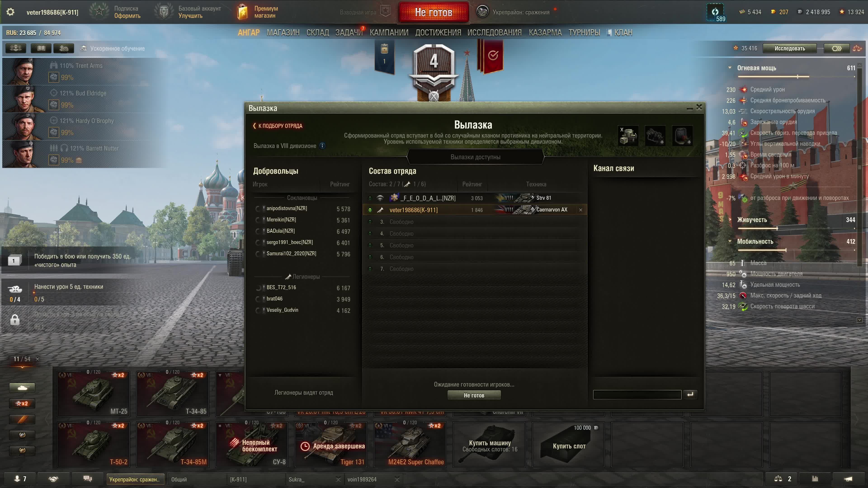The height and width of the screenshot is (488, 868).
Task: Open the КАЗАРМА menu tab
Action: click(545, 33)
